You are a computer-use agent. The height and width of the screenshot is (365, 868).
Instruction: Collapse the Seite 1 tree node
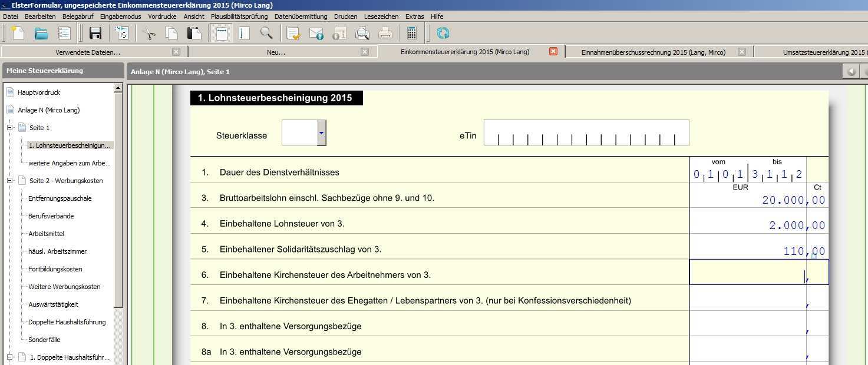click(10, 128)
